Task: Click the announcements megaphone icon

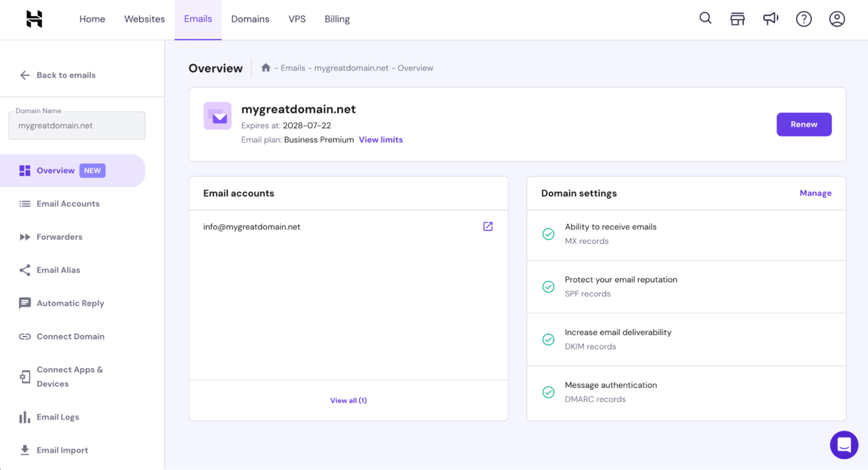Action: tap(770, 18)
